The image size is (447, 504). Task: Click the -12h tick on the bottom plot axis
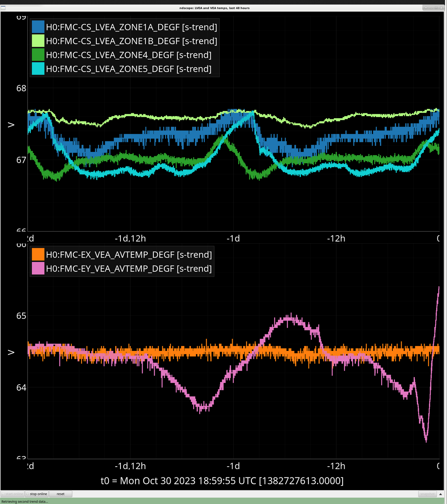click(x=336, y=466)
